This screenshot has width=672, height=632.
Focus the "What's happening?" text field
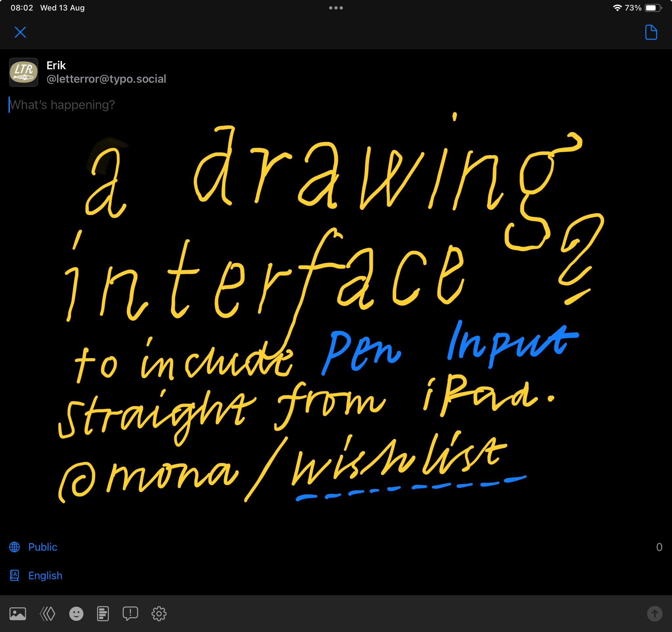point(62,105)
